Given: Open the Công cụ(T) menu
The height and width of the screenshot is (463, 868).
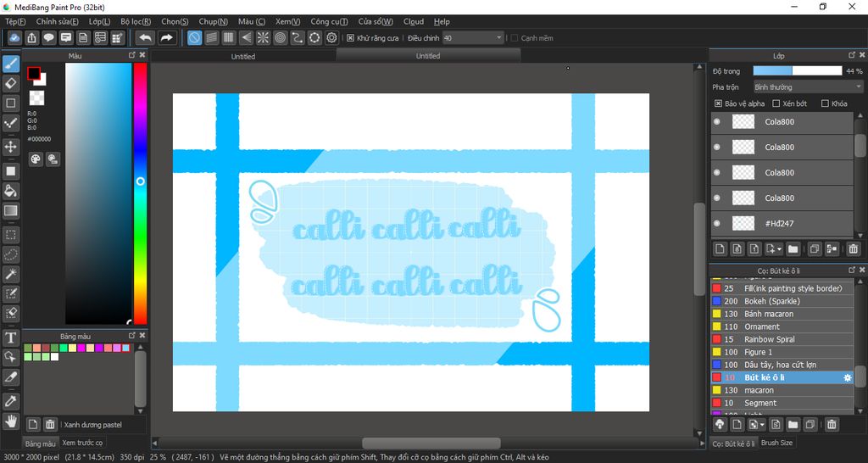Looking at the screenshot, I should [329, 21].
